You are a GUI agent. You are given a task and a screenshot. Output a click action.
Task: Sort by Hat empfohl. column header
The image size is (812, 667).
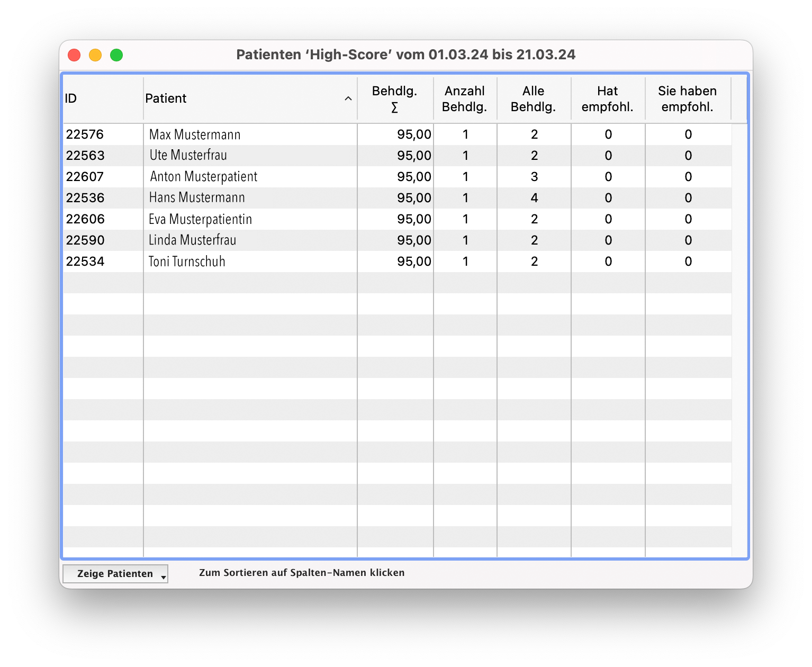click(x=607, y=99)
